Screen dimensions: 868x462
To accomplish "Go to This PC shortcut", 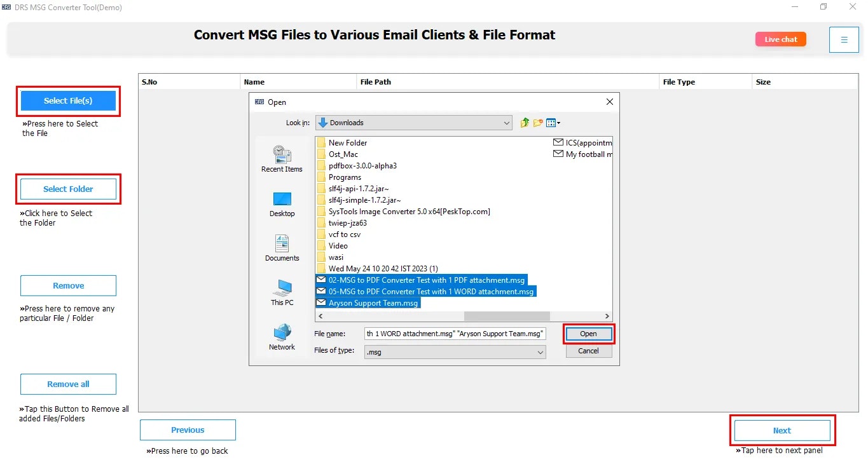I will [282, 293].
